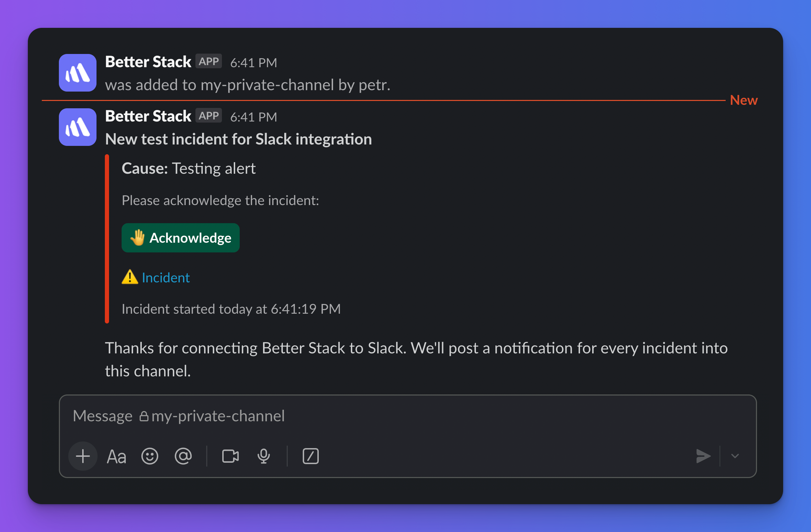Record an audio clip with microphone icon
The width and height of the screenshot is (811, 532).
(264, 456)
